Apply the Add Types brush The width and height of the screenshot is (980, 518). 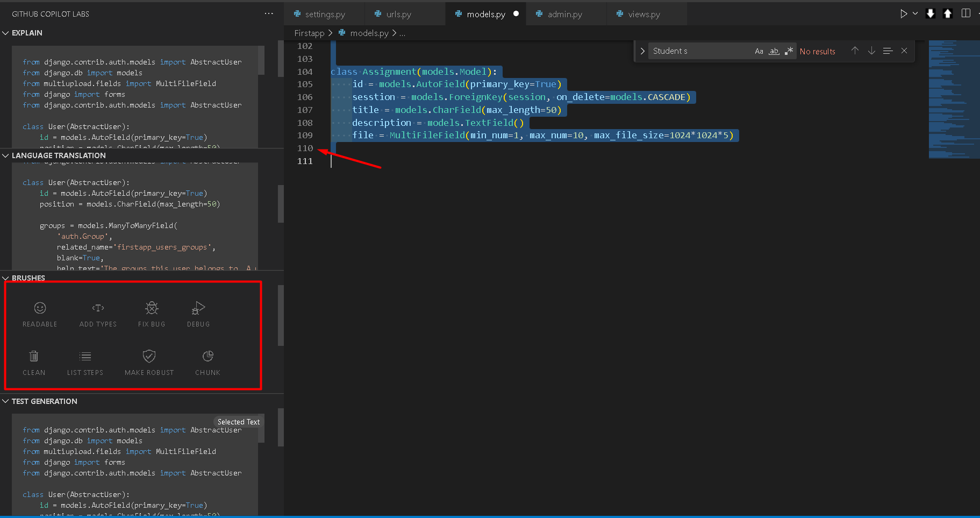coord(98,315)
